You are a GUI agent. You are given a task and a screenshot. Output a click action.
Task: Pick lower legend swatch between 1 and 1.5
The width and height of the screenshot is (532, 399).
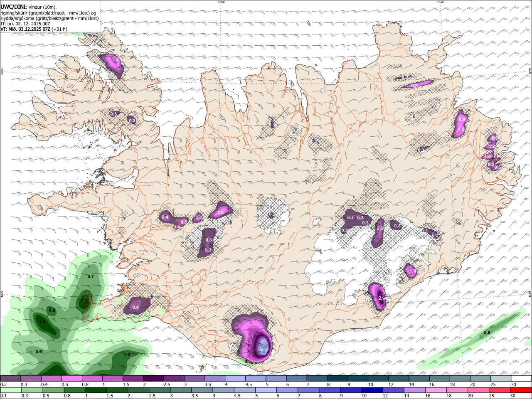pos(96,390)
